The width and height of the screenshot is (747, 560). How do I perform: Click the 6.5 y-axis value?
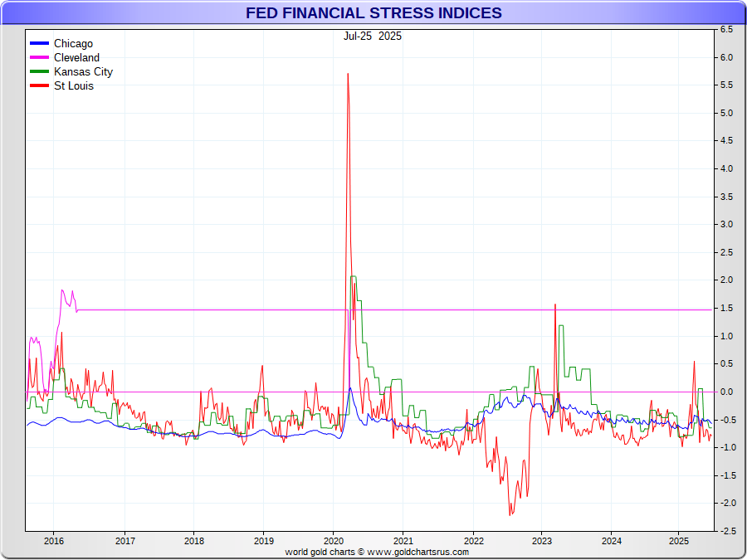[x=726, y=30]
